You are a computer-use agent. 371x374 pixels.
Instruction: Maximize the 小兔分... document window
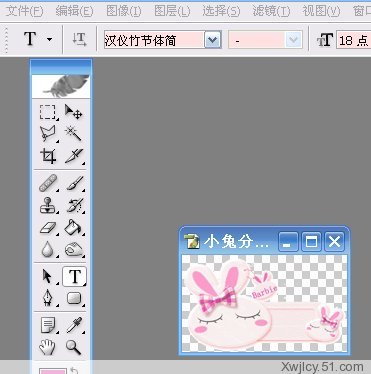311,241
